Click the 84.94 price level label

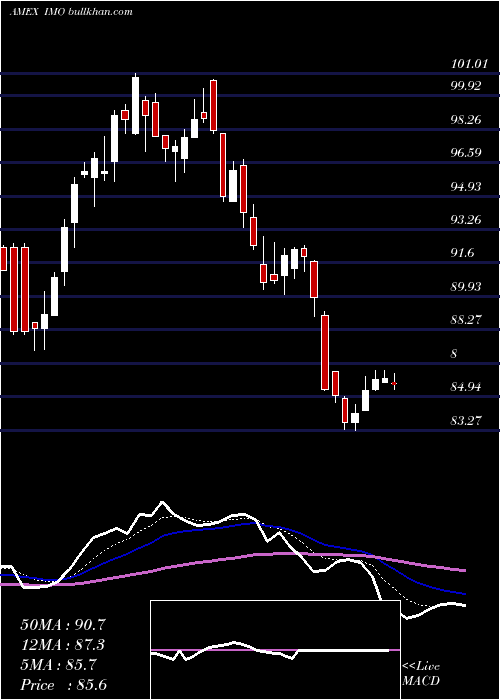(466, 387)
